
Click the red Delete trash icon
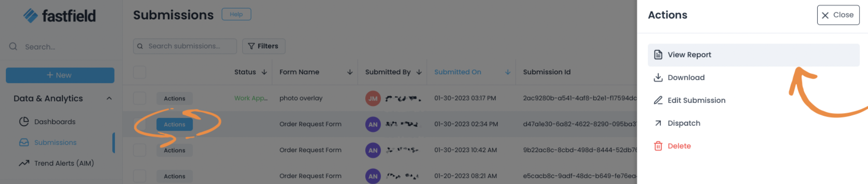click(x=658, y=146)
